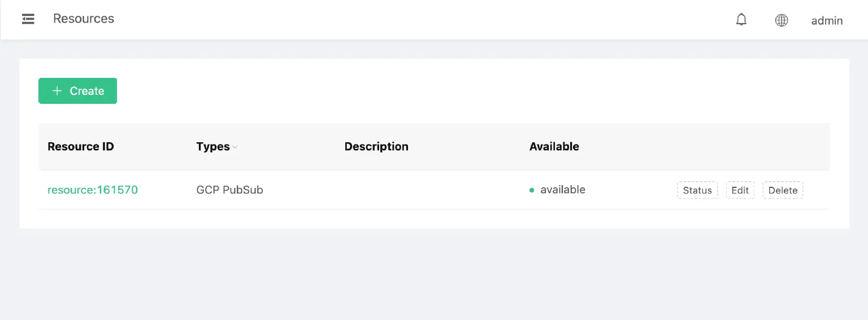The image size is (868, 320).
Task: Click the Resource ID column header
Action: tap(81, 147)
